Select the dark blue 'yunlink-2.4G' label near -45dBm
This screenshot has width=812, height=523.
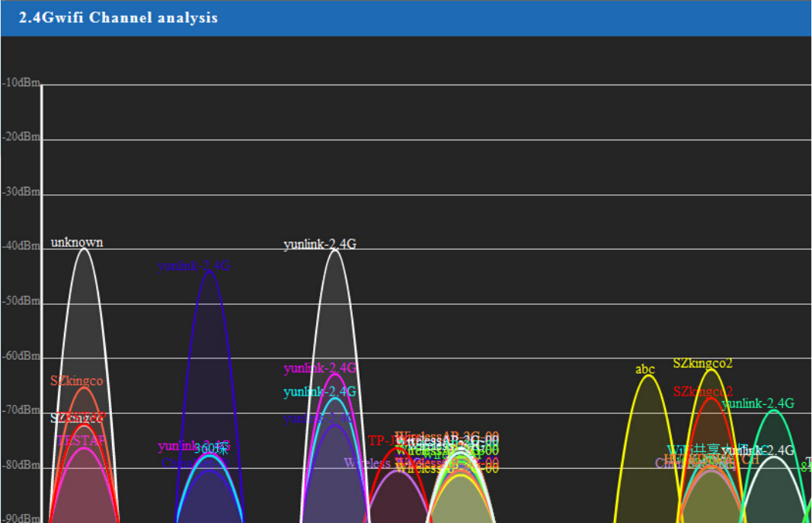click(193, 266)
